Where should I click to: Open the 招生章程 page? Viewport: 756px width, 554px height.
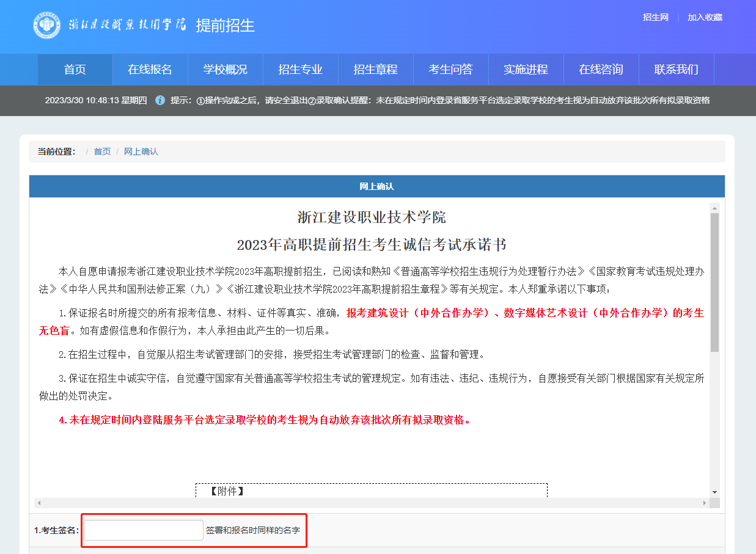coord(375,70)
